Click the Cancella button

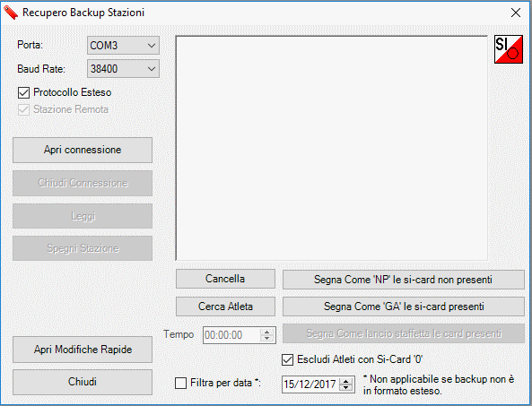[225, 279]
